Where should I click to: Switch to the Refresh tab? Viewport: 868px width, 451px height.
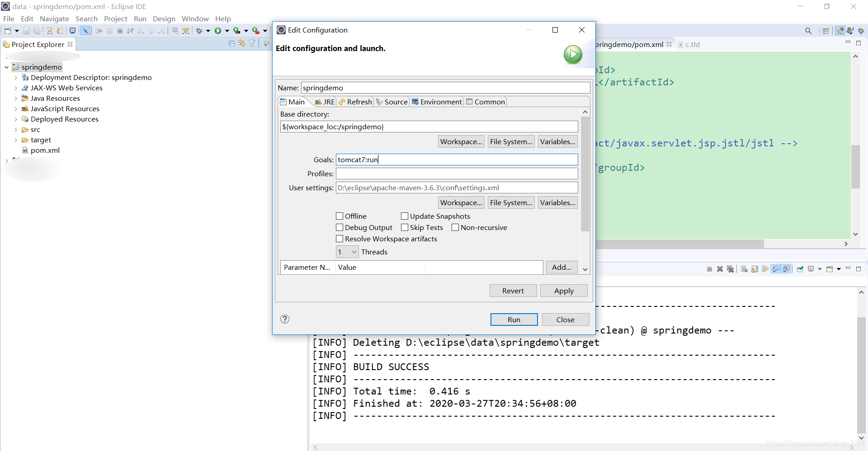tap(355, 102)
